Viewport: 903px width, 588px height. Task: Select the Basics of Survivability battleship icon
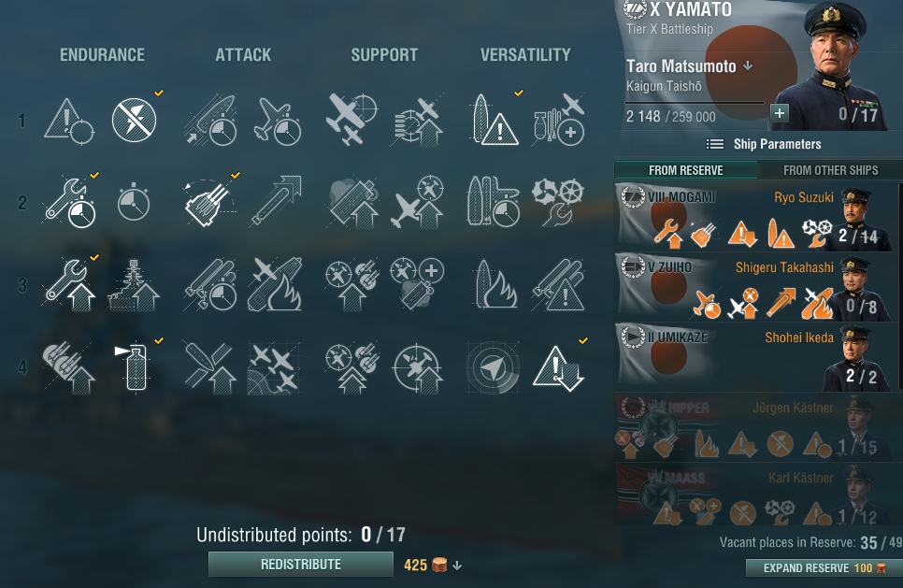(x=133, y=284)
